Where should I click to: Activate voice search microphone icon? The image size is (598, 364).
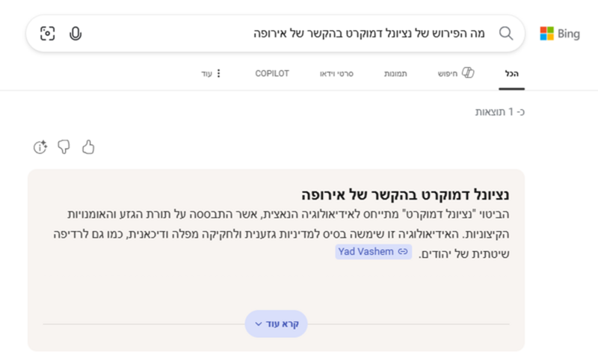click(x=75, y=34)
